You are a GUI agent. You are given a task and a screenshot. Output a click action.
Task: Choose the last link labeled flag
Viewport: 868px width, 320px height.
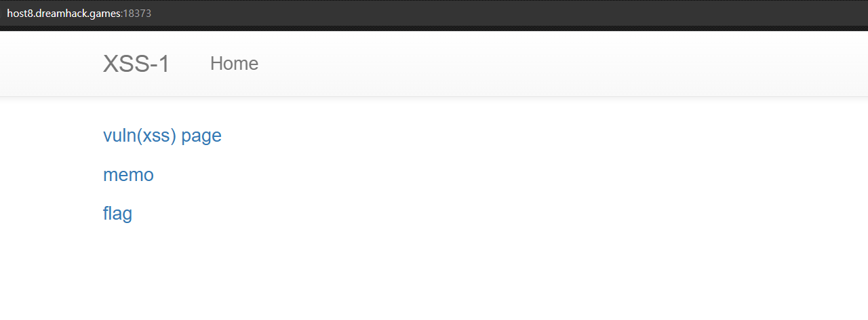(x=117, y=214)
